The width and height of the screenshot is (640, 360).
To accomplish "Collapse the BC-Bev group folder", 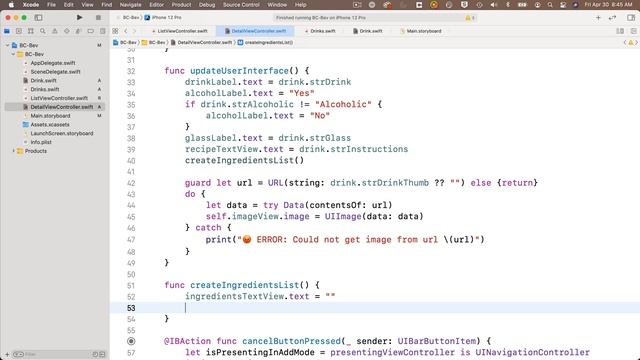I will point(13,54).
